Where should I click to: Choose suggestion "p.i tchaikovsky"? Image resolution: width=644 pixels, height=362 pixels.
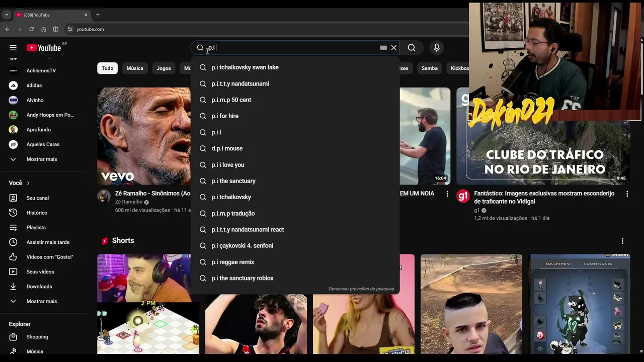(x=295, y=197)
